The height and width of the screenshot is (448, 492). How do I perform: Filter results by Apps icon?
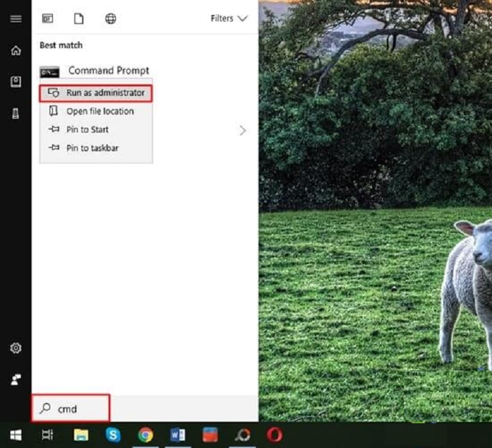tap(48, 19)
